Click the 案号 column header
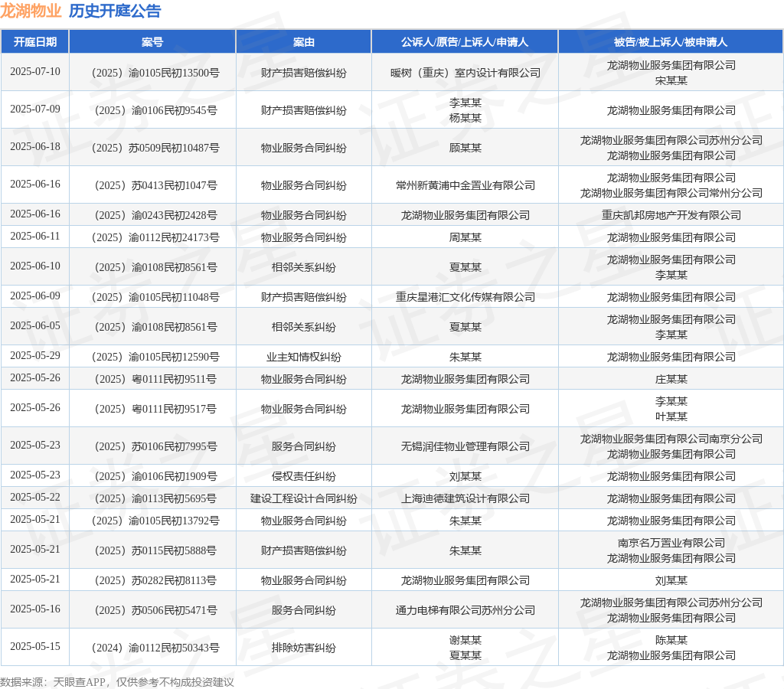 152,42
